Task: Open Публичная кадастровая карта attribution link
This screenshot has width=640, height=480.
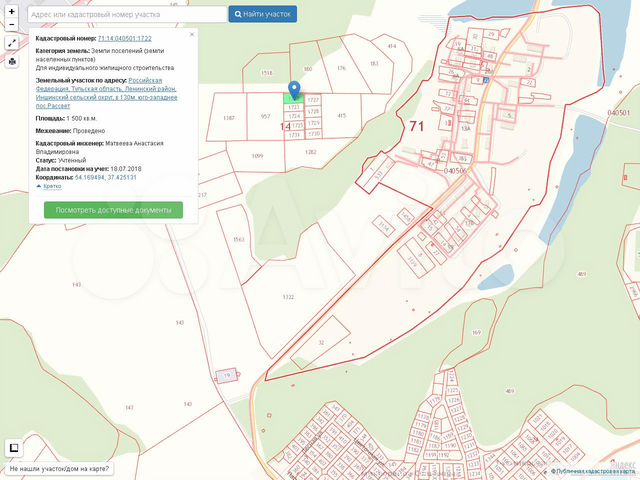Action: (594, 471)
